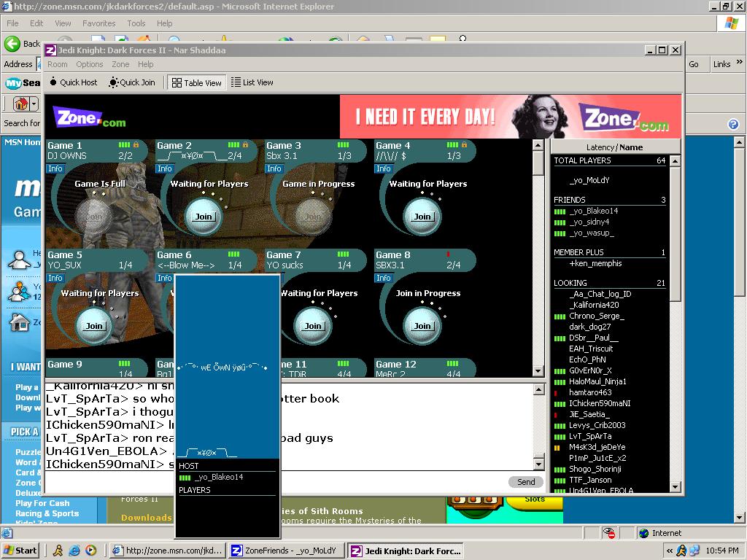
Task: Show Info for Game 2
Action: pos(165,168)
